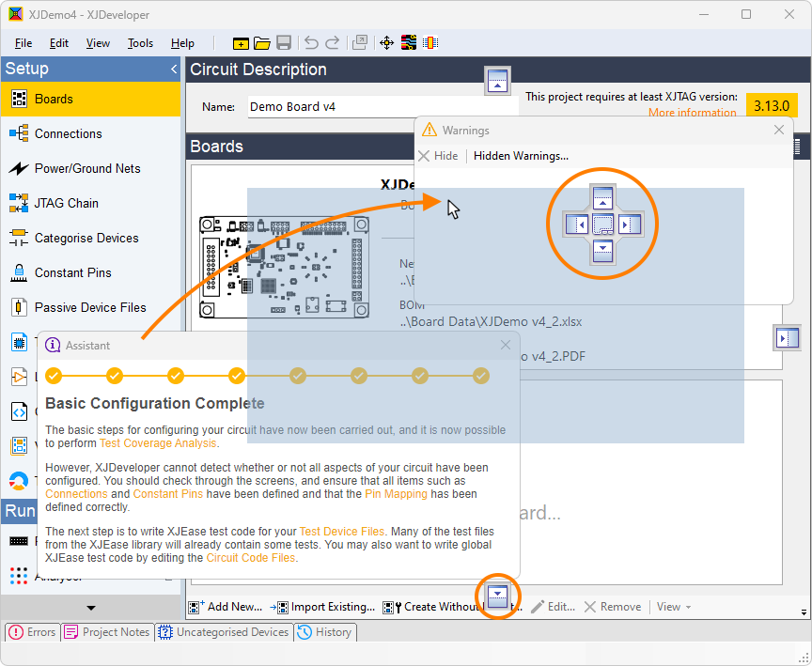Close the Warnings panel
Image resolution: width=812 pixels, height=666 pixels.
pyautogui.click(x=779, y=131)
